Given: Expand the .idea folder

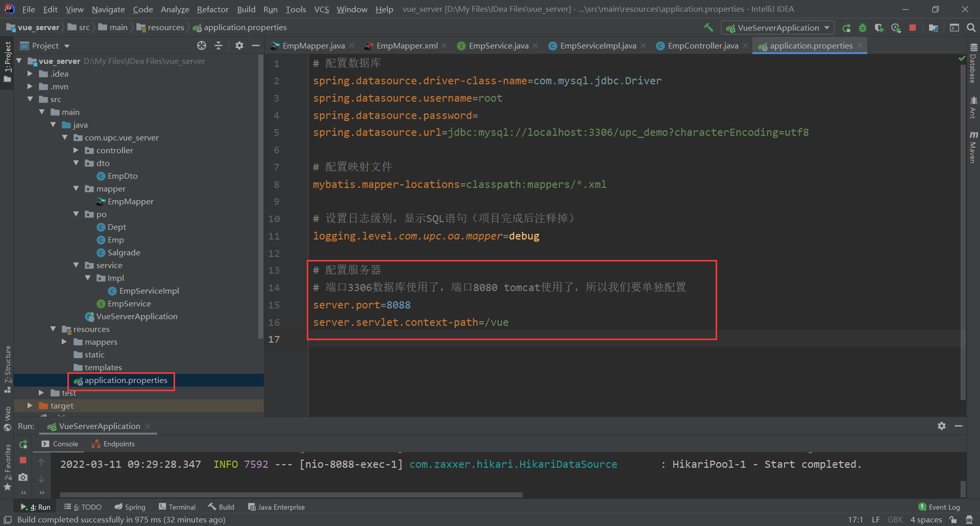Looking at the screenshot, I should (x=30, y=74).
